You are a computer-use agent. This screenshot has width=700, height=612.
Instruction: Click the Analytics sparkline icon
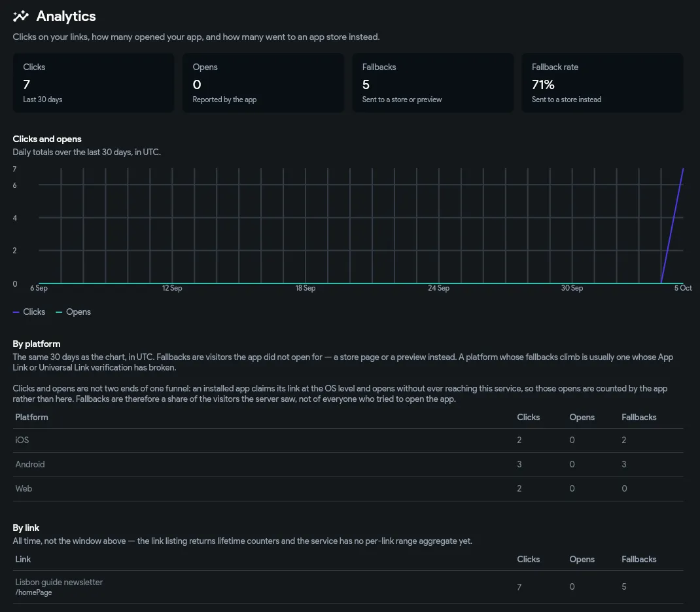[20, 16]
